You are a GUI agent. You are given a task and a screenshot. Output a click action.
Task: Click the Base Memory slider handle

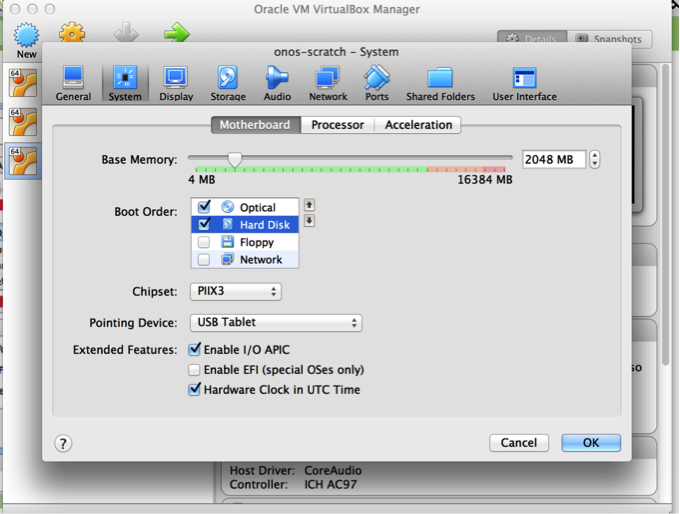point(235,159)
